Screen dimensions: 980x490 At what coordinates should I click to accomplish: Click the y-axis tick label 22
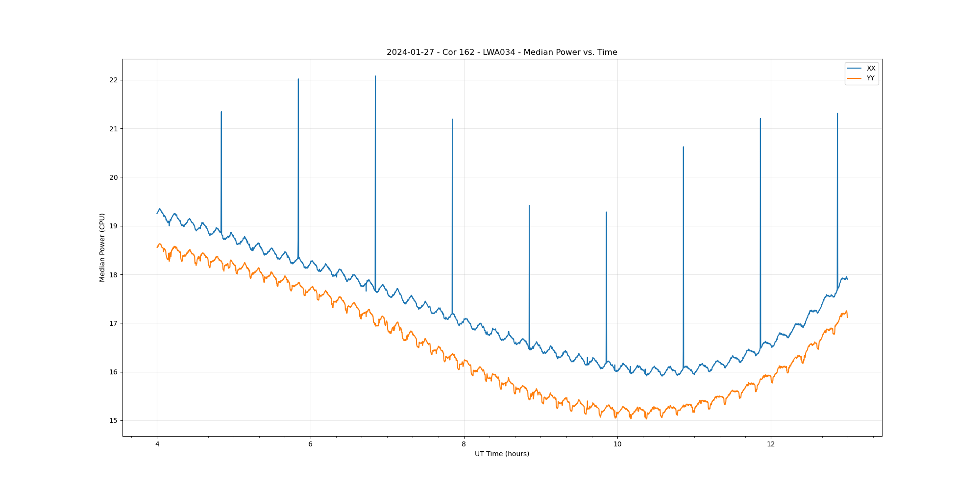(x=114, y=80)
